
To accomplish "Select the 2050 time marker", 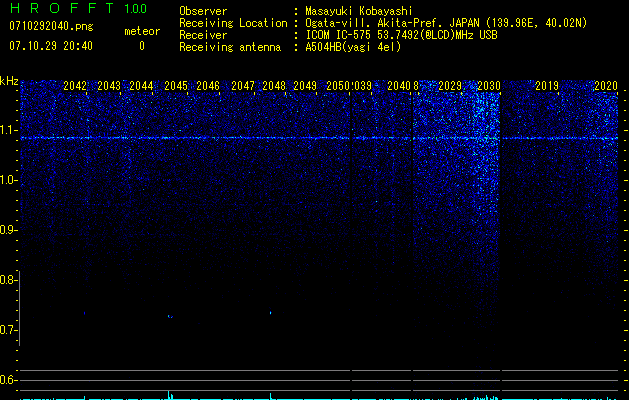I will pyautogui.click(x=338, y=86).
